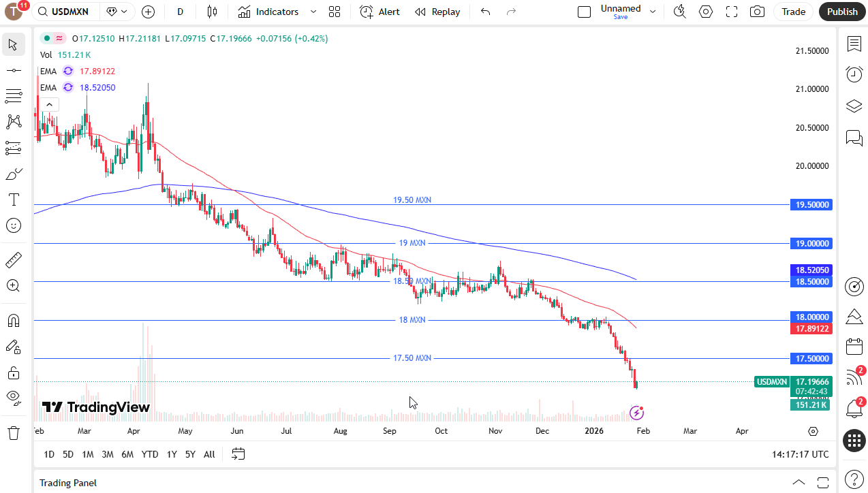Image resolution: width=868 pixels, height=493 pixels.
Task: Activate the zoom in tool
Action: click(13, 286)
